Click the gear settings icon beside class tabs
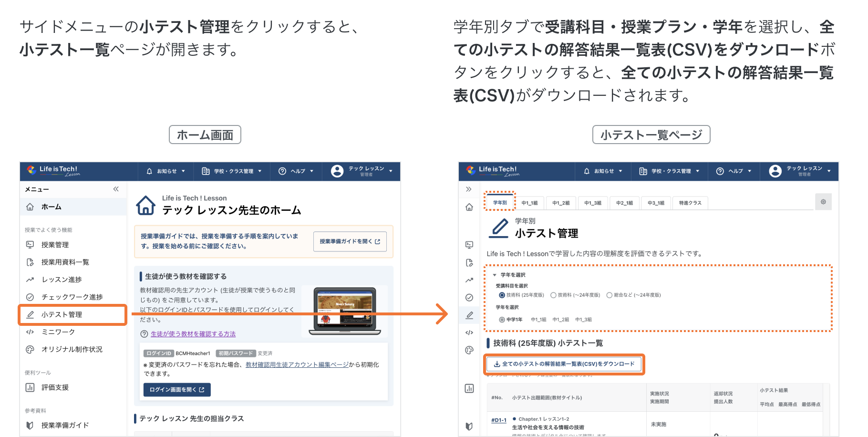The image size is (868, 437). (823, 202)
